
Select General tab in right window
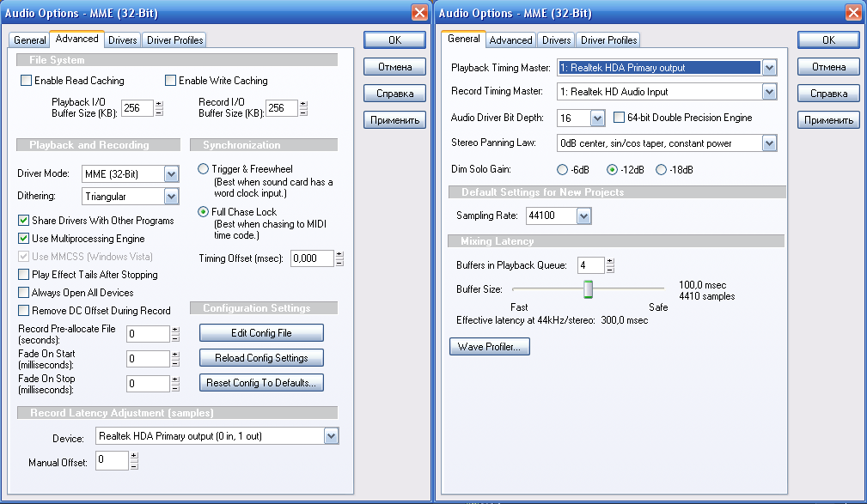(463, 39)
